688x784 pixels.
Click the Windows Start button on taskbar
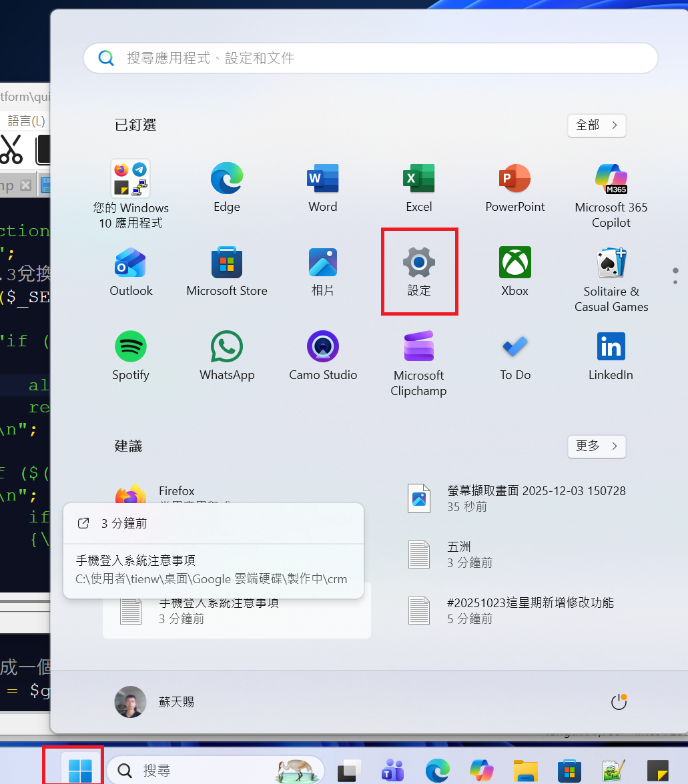coord(80,770)
